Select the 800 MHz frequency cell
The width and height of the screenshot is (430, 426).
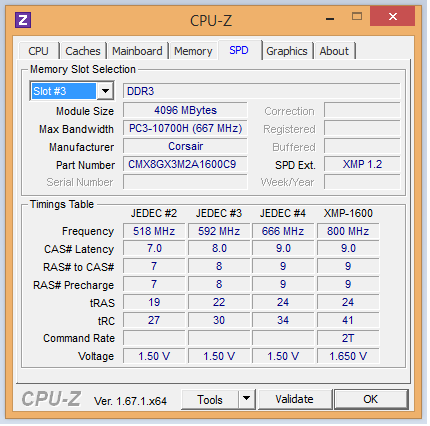click(348, 231)
